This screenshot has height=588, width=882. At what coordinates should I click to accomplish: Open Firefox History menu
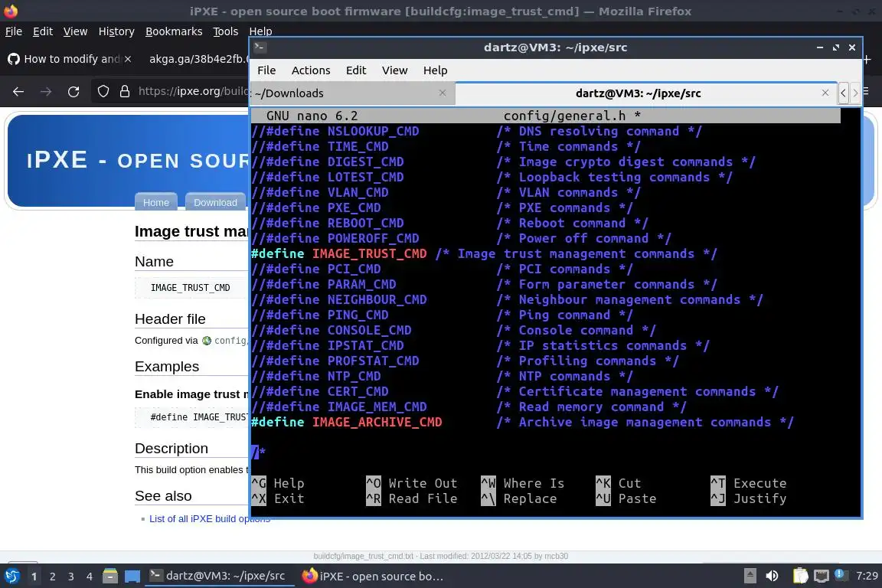[116, 31]
